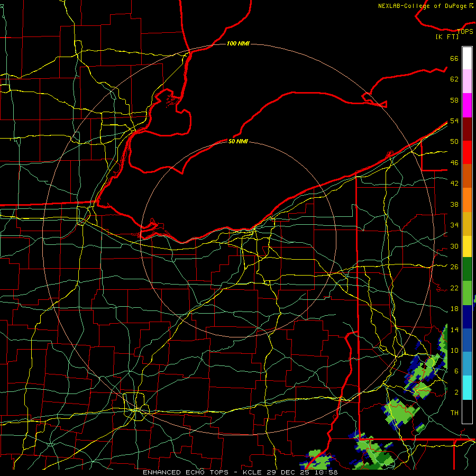The width and height of the screenshot is (476, 476).
Task: Click the dark red 50-54 kft legend swatch
Action: [x=467, y=129]
